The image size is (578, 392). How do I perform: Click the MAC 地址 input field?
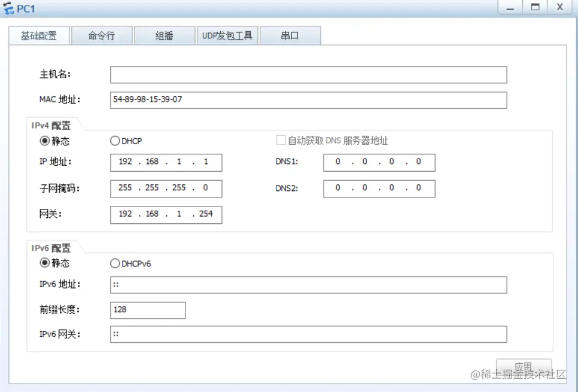(309, 101)
